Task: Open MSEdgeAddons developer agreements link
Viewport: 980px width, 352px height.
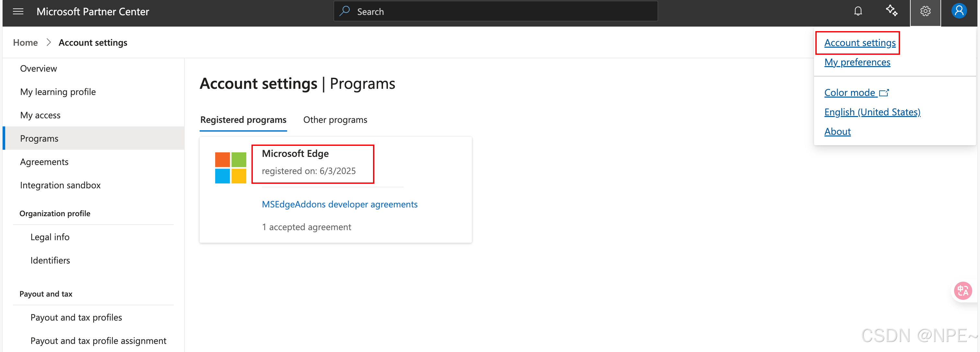Action: 339,204
